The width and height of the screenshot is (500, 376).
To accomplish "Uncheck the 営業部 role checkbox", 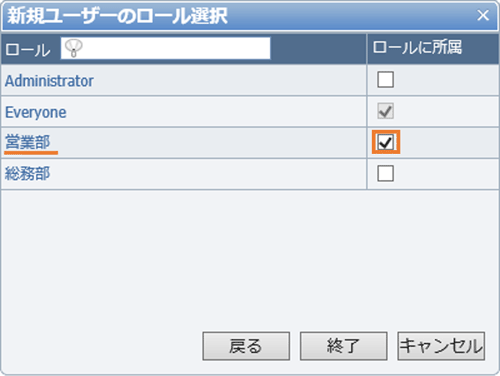I will click(385, 142).
